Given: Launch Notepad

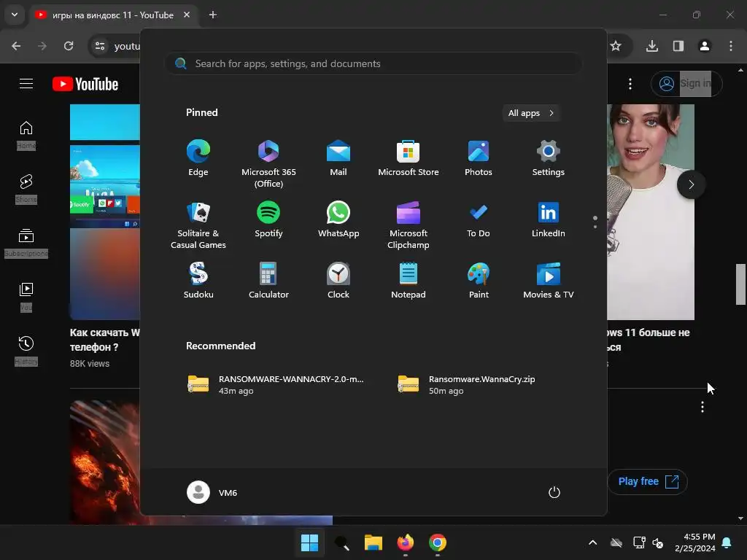Looking at the screenshot, I should (x=409, y=281).
